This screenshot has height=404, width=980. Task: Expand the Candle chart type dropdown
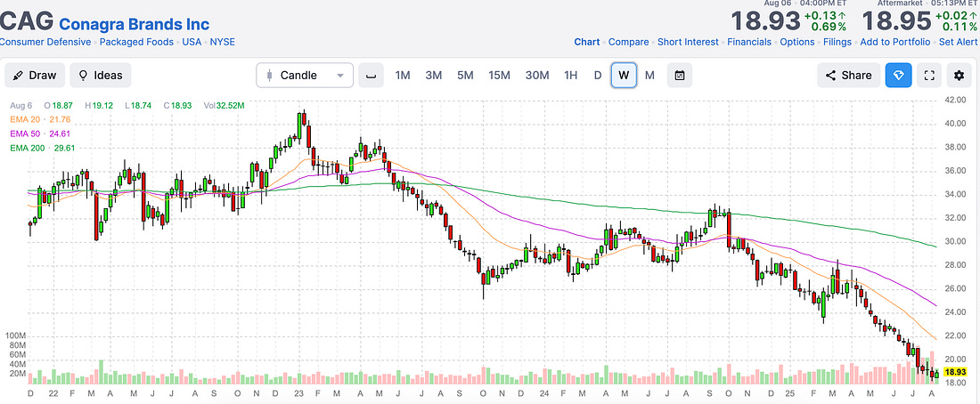tap(305, 76)
